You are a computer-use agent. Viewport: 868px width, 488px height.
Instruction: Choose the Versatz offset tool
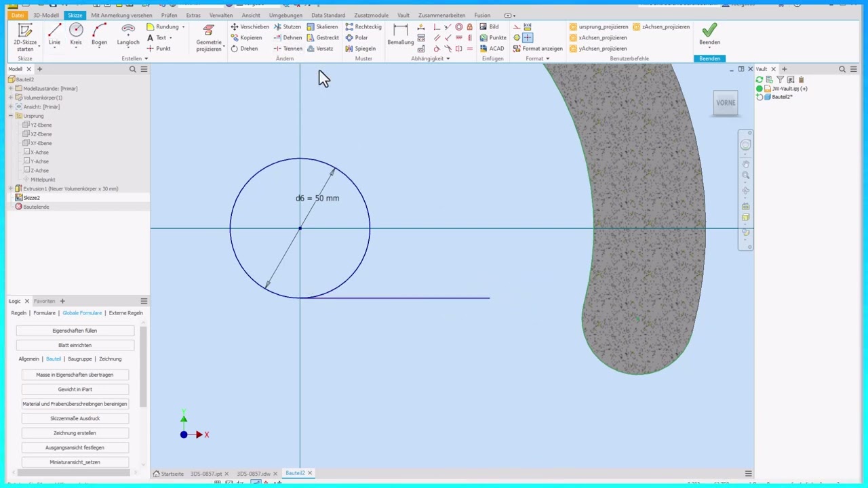(320, 49)
